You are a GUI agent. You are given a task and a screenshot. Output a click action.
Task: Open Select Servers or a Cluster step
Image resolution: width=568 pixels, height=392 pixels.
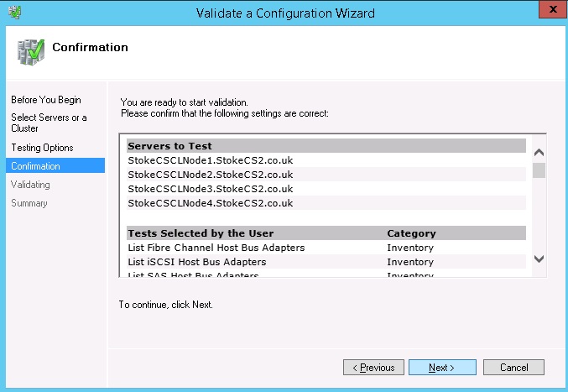click(49, 123)
